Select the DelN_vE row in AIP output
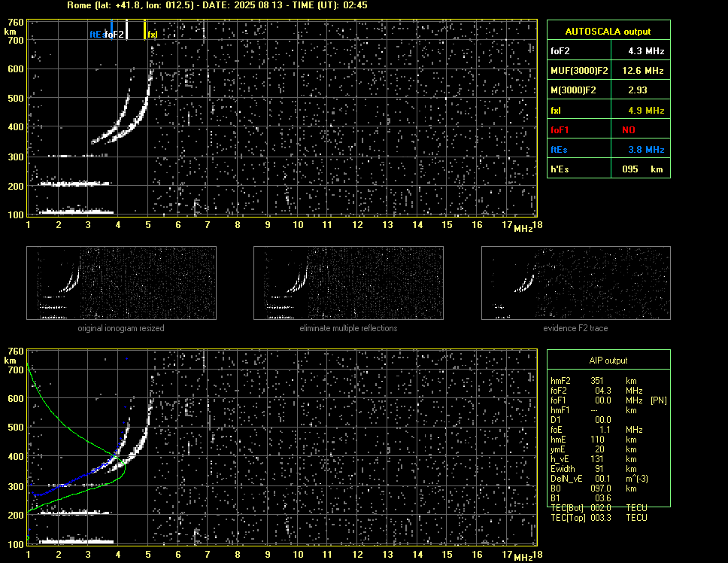This screenshot has height=563, width=728. pos(599,479)
